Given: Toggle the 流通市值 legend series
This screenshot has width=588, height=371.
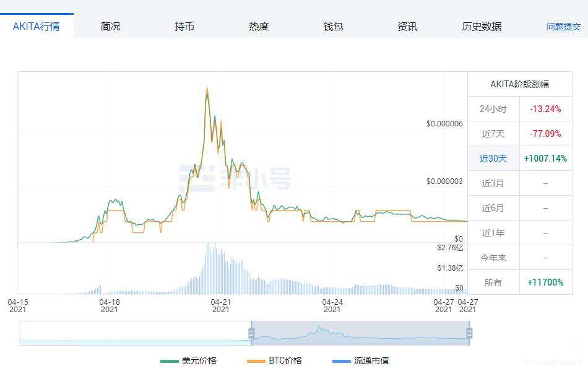Looking at the screenshot, I should (361, 360).
